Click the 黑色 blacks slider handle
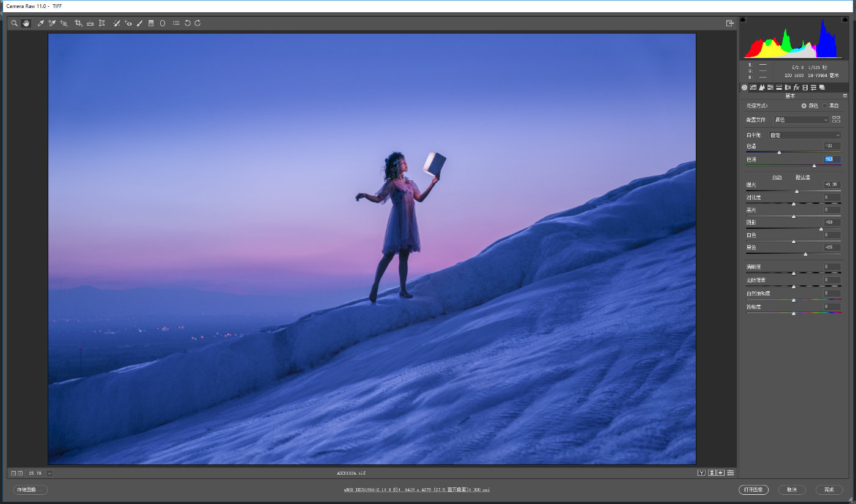The height and width of the screenshot is (504, 856). tap(805, 254)
